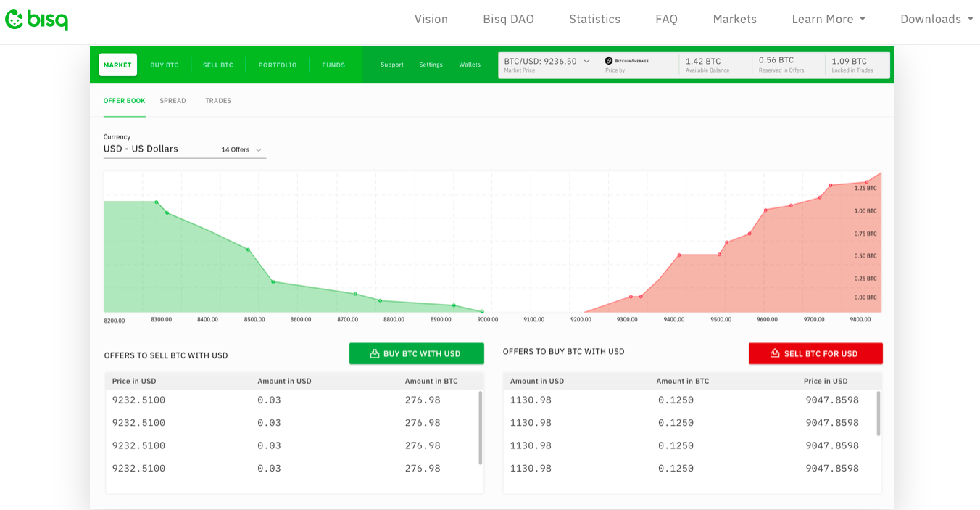Image resolution: width=980 pixels, height=510 pixels.
Task: Expand the Learn More dropdown
Action: tap(829, 20)
